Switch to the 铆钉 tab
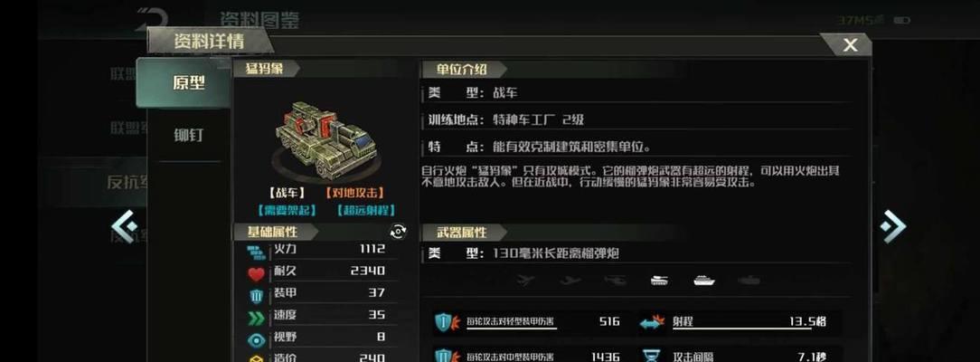The width and height of the screenshot is (980, 362). click(x=188, y=135)
